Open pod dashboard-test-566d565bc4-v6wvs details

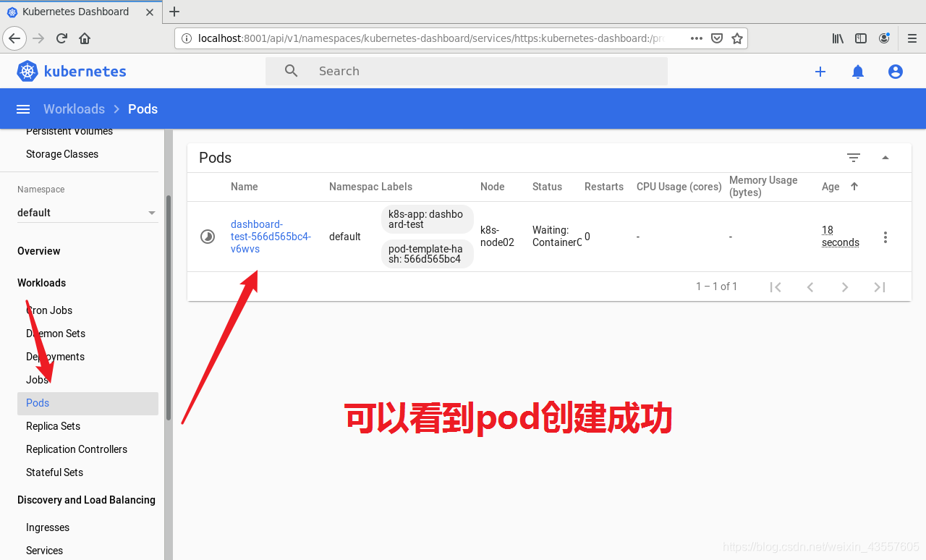point(271,237)
